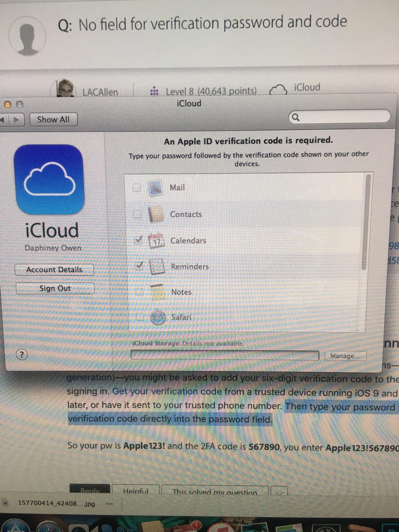Click the Safari compass icon in the list
This screenshot has height=532, width=399.
(158, 317)
